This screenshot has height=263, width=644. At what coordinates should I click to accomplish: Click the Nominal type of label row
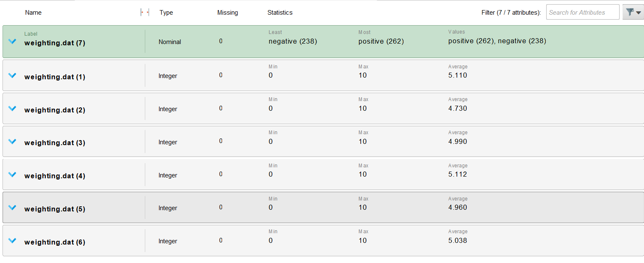point(170,42)
